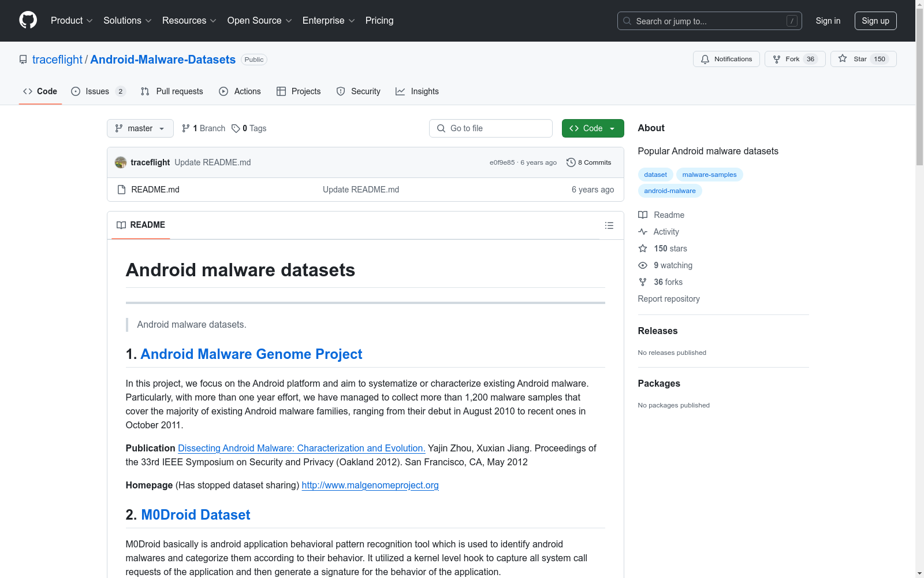
Task: Open the Pull requests tab
Action: [x=172, y=91]
